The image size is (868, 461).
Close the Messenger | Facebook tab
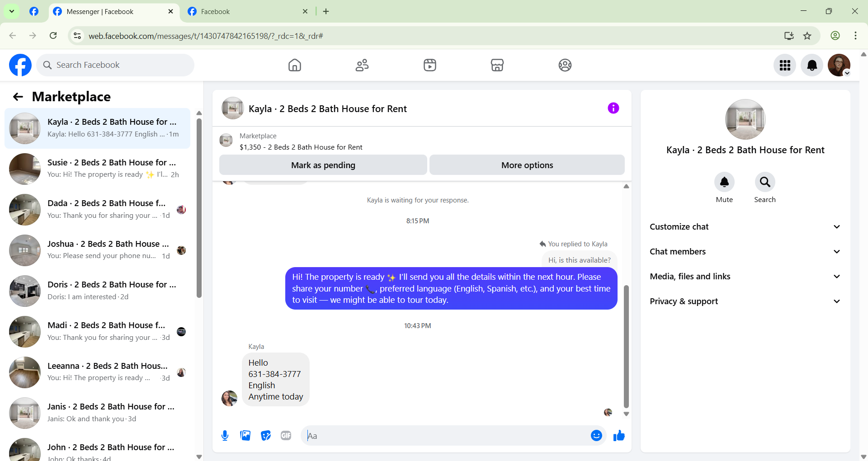tap(170, 11)
